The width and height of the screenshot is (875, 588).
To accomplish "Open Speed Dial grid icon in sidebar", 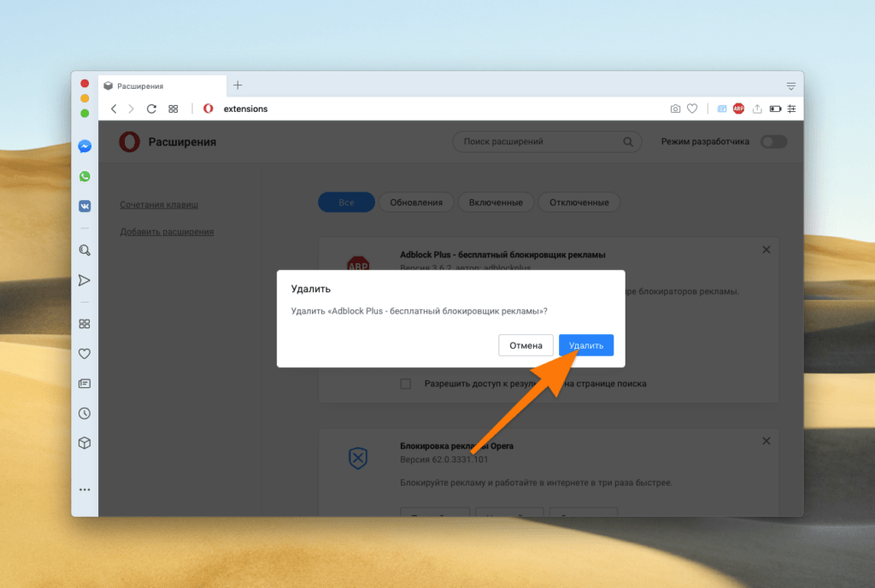I will tap(85, 324).
